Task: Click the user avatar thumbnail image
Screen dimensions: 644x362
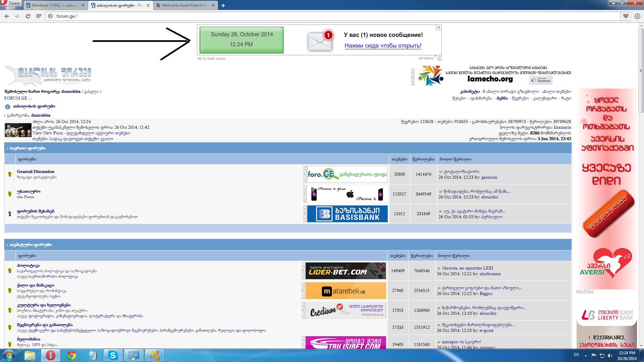Action: [18, 130]
